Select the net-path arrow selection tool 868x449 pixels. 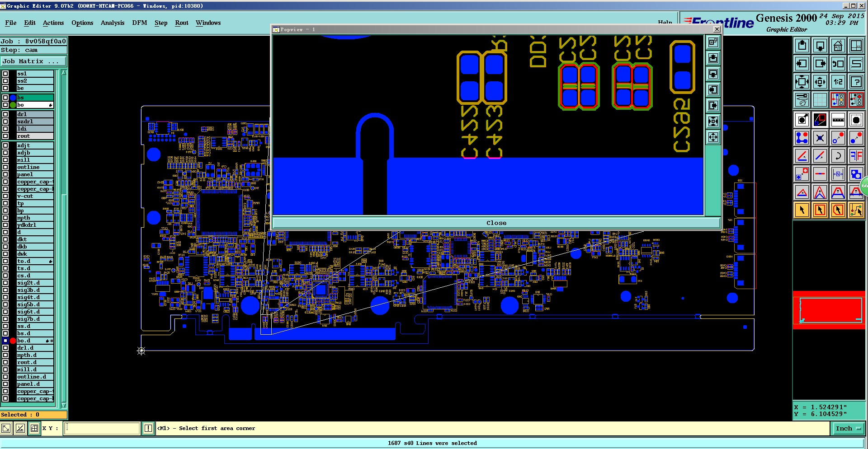[856, 210]
